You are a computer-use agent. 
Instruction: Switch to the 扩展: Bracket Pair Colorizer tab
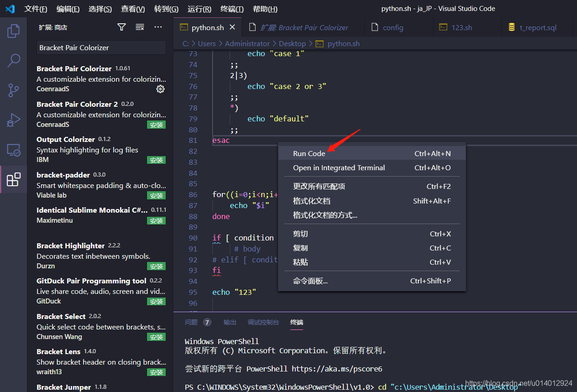click(x=303, y=27)
